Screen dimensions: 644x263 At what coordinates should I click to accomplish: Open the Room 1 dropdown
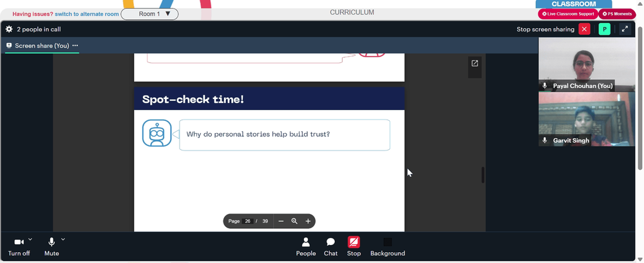(149, 14)
